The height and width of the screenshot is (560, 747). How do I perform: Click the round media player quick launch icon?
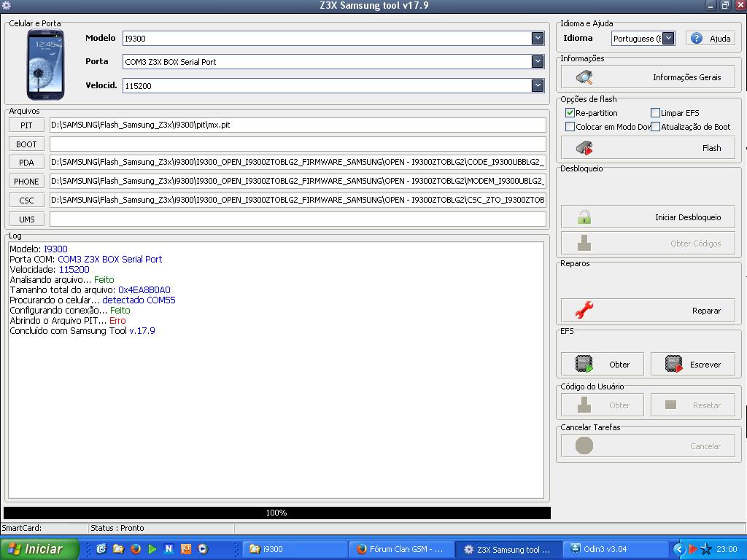pos(203,548)
